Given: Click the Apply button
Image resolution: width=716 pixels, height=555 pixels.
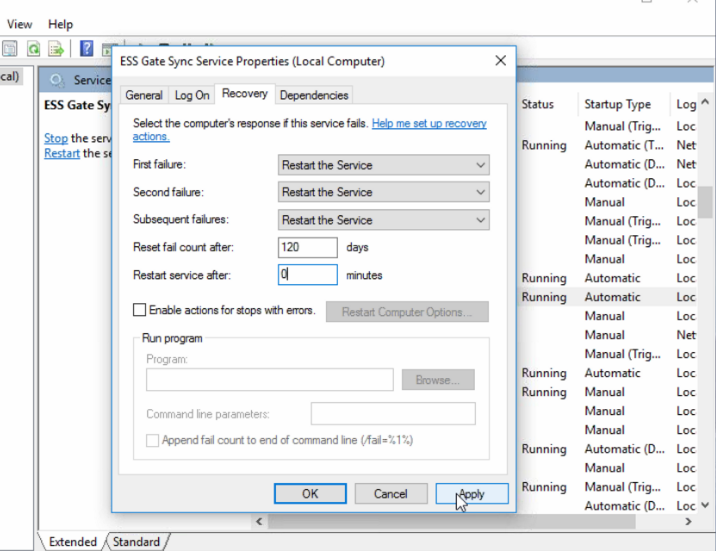Looking at the screenshot, I should tap(472, 494).
